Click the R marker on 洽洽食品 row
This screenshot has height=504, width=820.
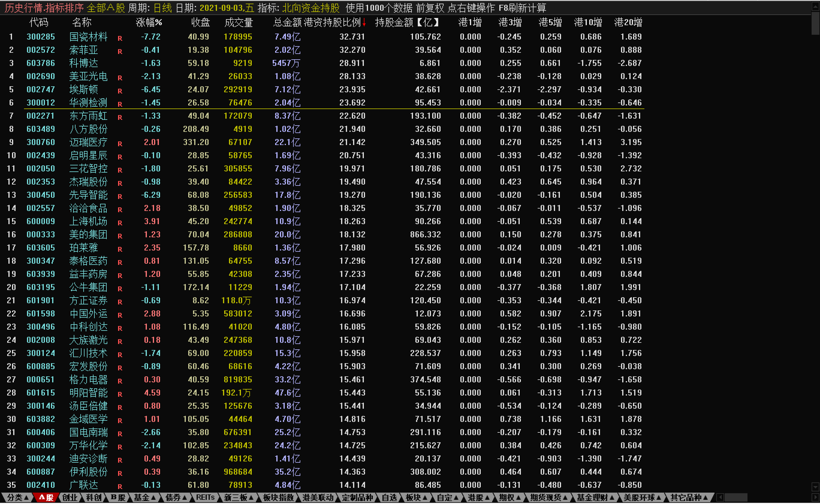(120, 210)
